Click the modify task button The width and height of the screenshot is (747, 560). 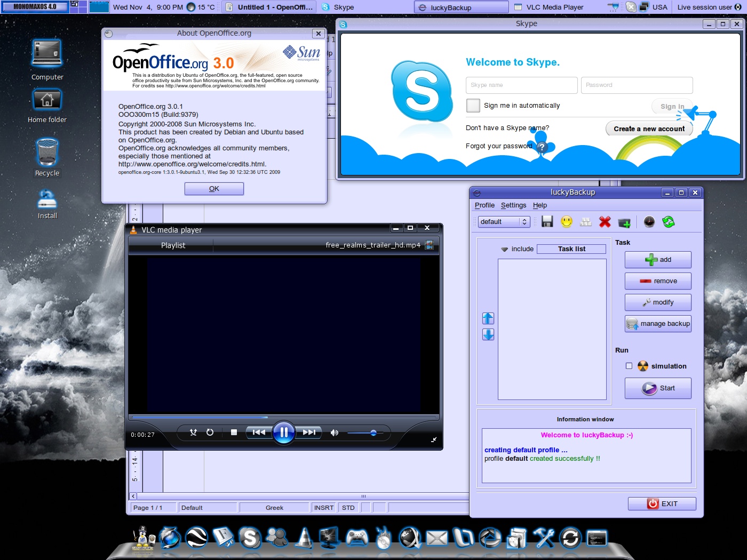click(x=658, y=302)
